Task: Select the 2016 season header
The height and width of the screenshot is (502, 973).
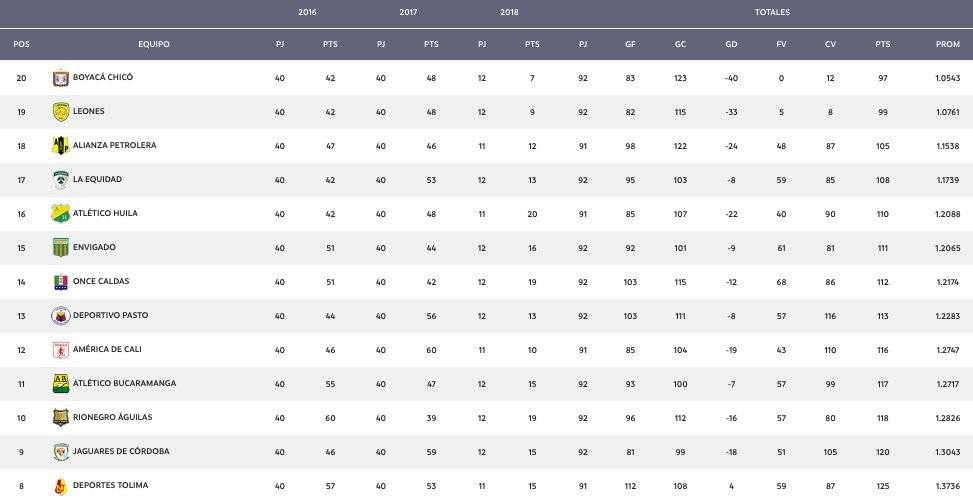Action: (307, 12)
